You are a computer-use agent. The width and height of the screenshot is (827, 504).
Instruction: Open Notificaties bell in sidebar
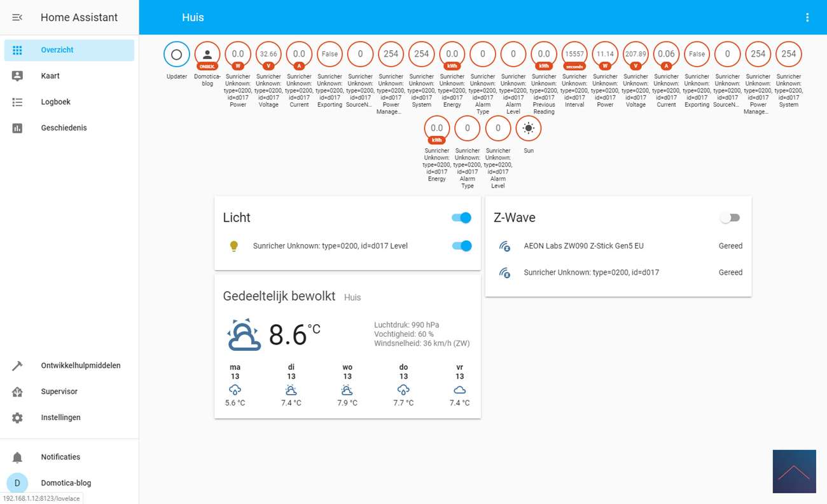point(17,457)
